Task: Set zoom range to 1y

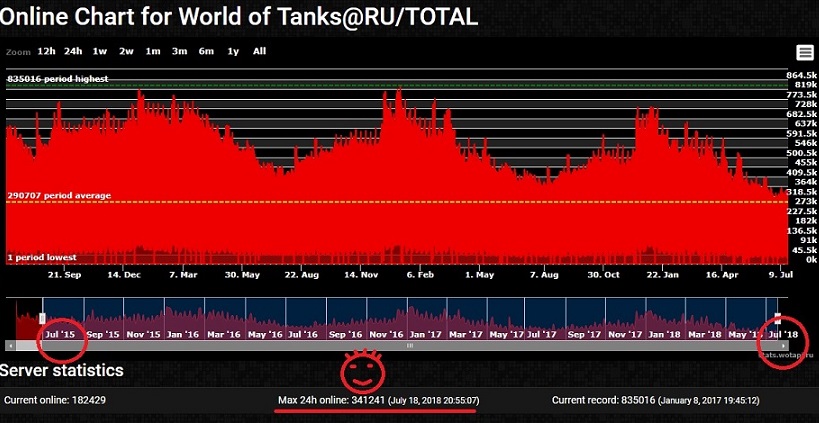Action: tap(233, 51)
